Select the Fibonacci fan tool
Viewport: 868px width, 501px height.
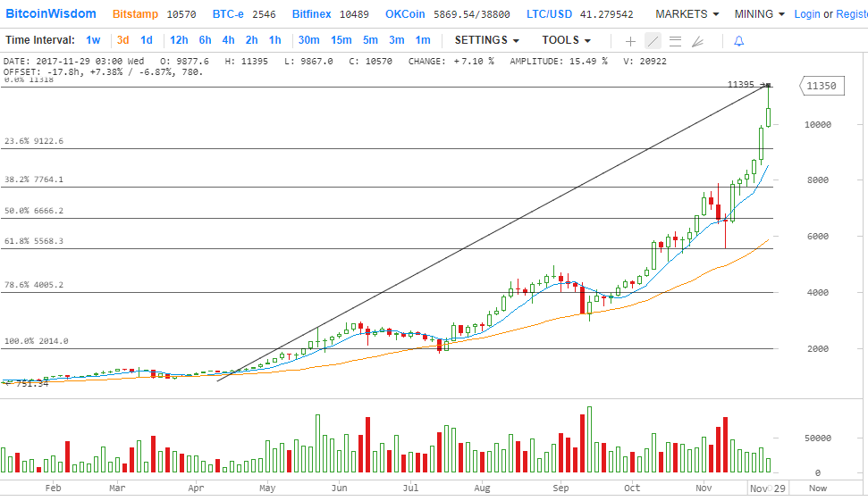coord(697,41)
